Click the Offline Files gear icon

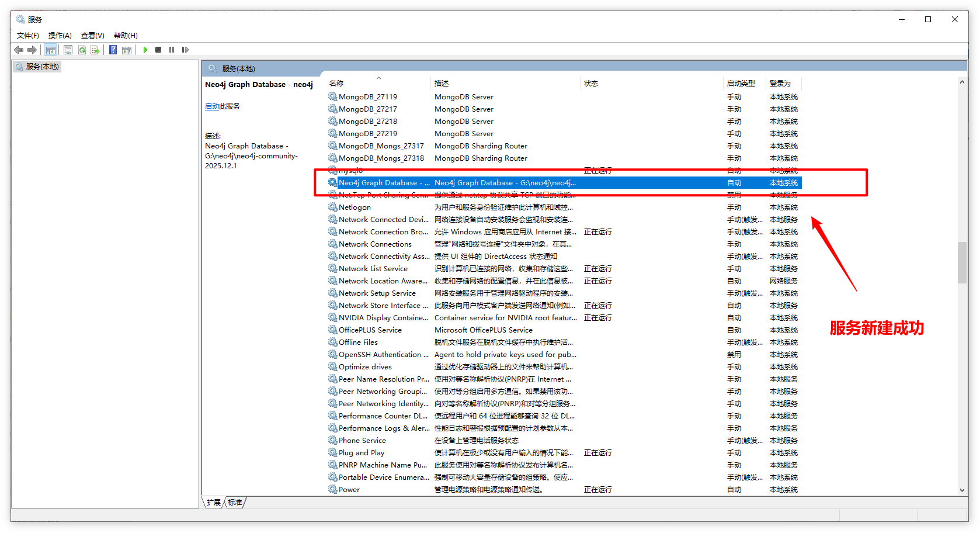pyautogui.click(x=333, y=342)
